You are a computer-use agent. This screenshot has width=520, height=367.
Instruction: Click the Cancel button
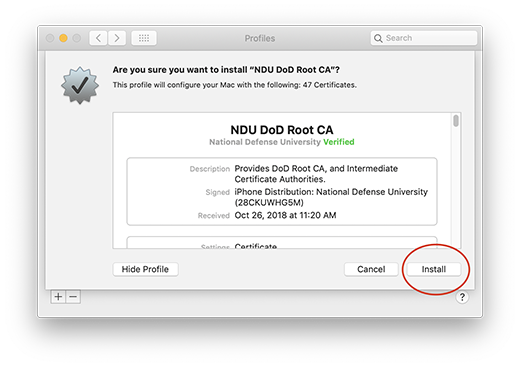(371, 269)
